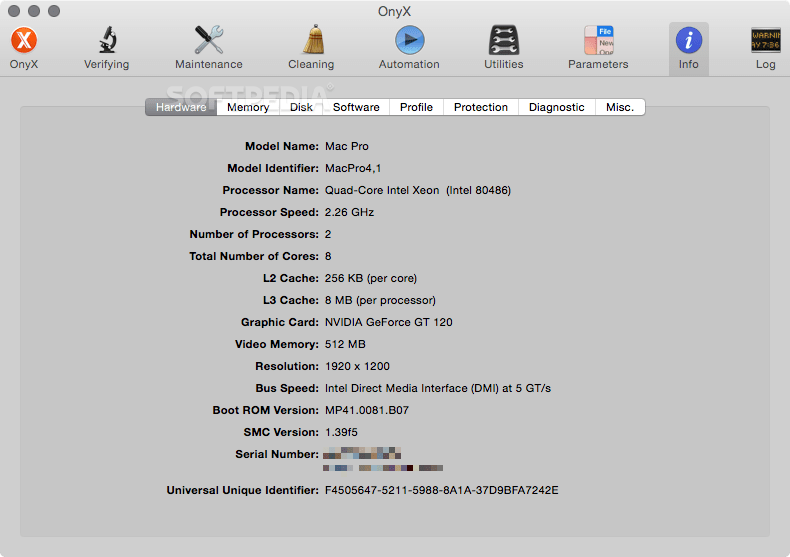
Task: Open the Automation play icon
Action: coord(410,40)
